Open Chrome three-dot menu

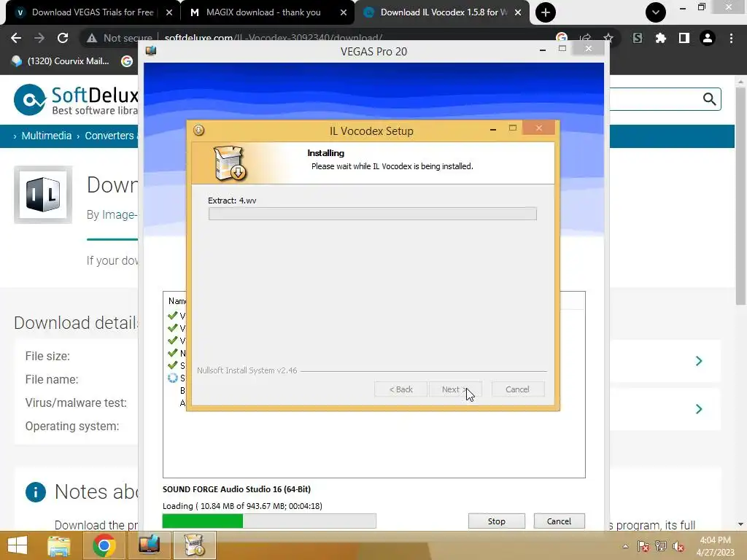pyautogui.click(x=731, y=38)
